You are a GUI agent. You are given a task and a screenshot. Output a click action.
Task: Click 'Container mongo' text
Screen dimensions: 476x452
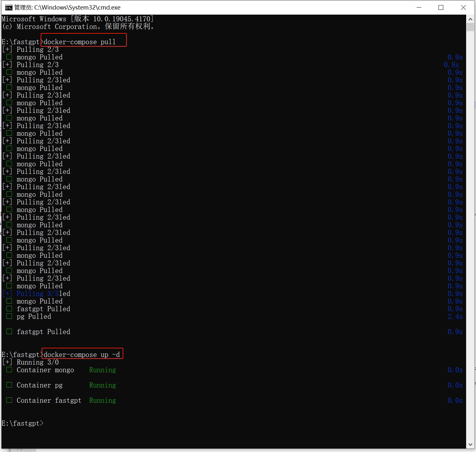45,370
